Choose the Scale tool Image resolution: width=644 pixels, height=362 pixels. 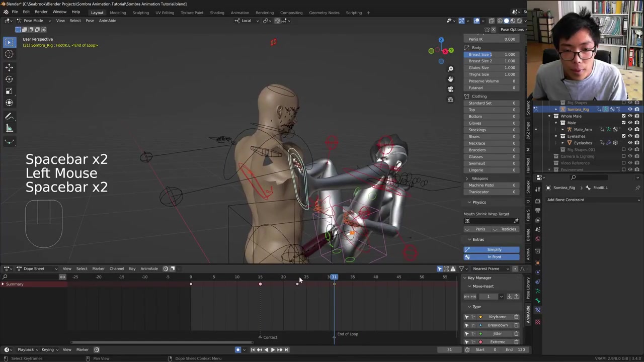(9, 91)
